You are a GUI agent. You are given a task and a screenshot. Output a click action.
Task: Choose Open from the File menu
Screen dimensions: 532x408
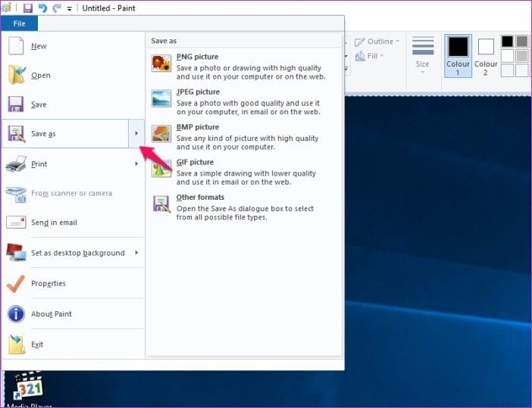73,75
